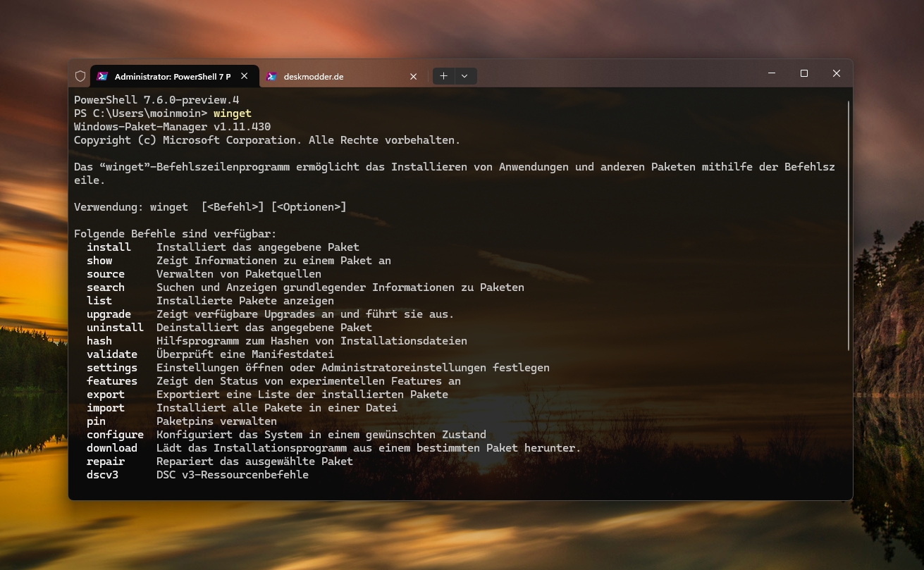Click 'DSC v3-Ressourcenbefehle' description
924x570 pixels.
pos(233,475)
